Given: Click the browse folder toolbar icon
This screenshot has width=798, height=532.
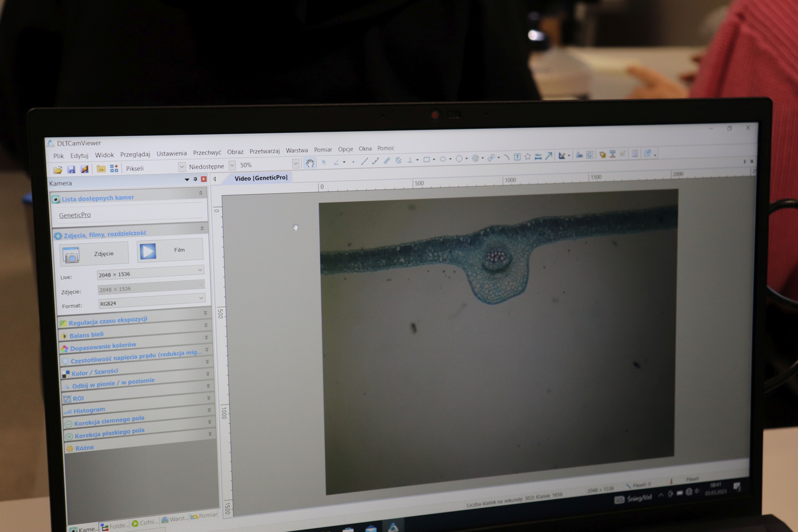Looking at the screenshot, I should pyautogui.click(x=101, y=169).
